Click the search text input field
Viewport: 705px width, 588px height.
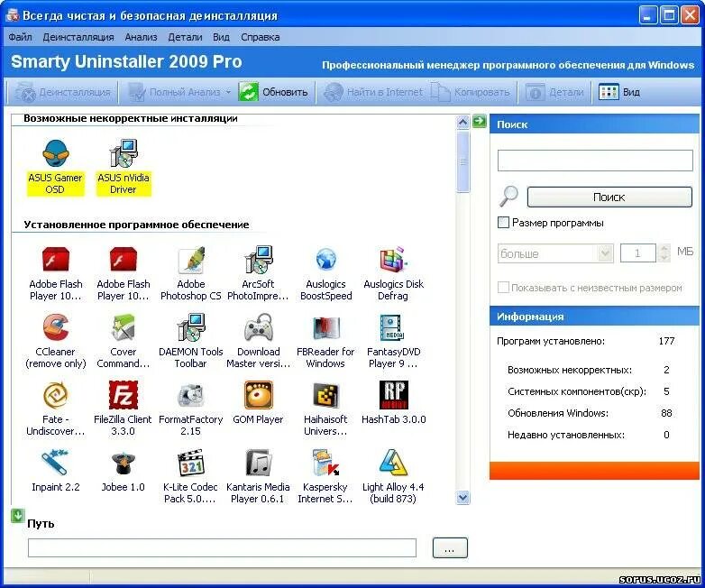tap(595, 161)
